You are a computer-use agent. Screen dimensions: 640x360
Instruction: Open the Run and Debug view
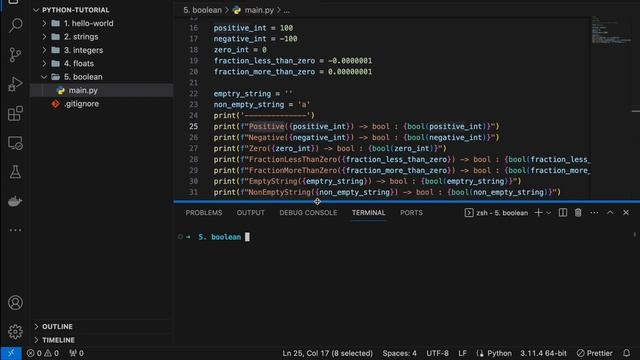pyautogui.click(x=15, y=84)
